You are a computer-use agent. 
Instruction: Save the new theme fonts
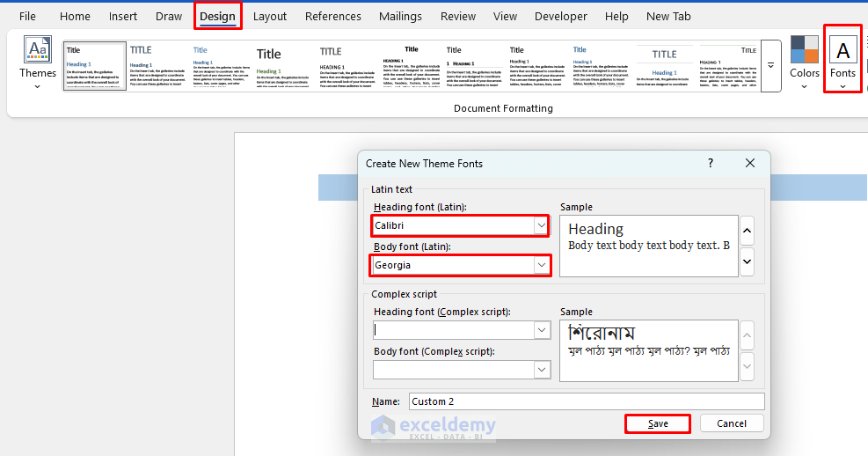pos(658,423)
